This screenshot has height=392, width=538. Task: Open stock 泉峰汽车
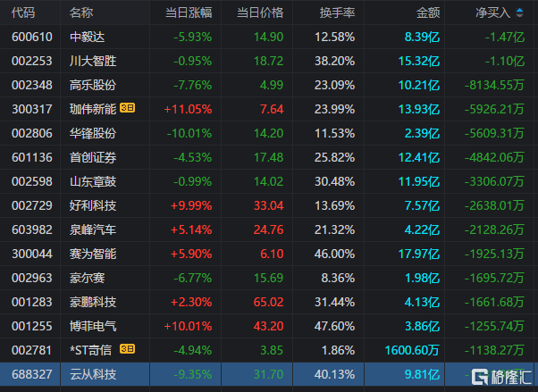coord(93,229)
